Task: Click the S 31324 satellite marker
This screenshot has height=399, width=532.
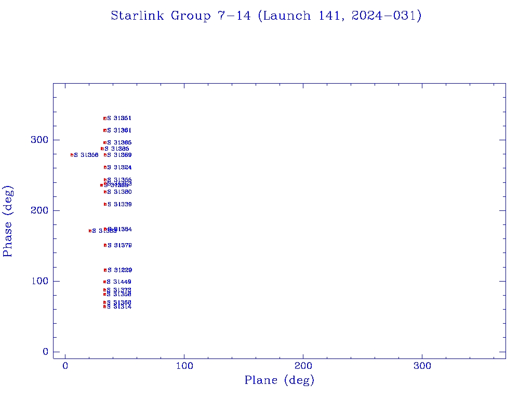Action: pyautogui.click(x=105, y=167)
